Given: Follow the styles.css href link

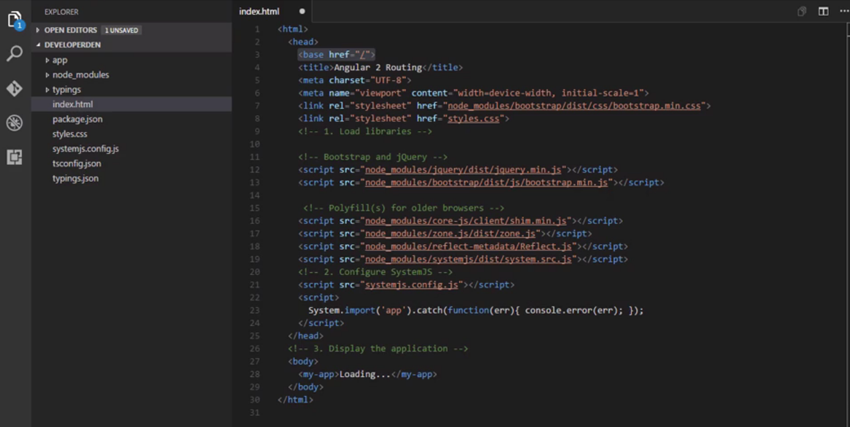Looking at the screenshot, I should click(x=473, y=119).
